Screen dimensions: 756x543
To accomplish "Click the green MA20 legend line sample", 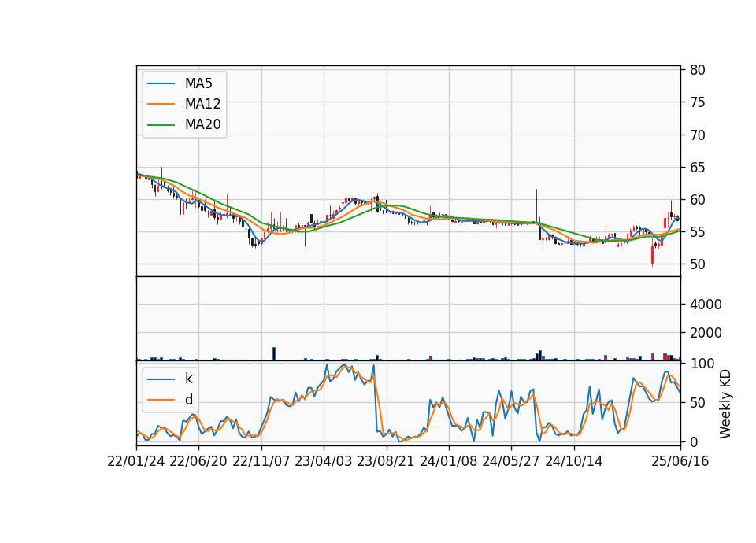I will [x=161, y=124].
